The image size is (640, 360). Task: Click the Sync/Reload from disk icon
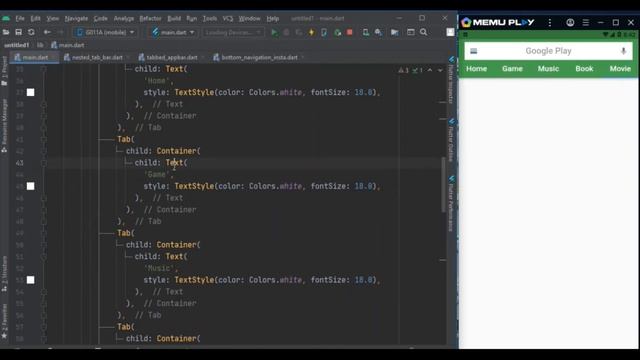coord(31,32)
